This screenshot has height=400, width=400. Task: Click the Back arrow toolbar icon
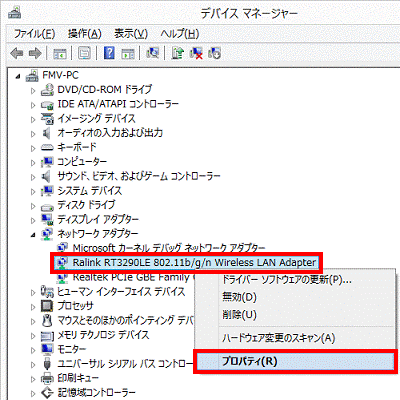click(17, 53)
